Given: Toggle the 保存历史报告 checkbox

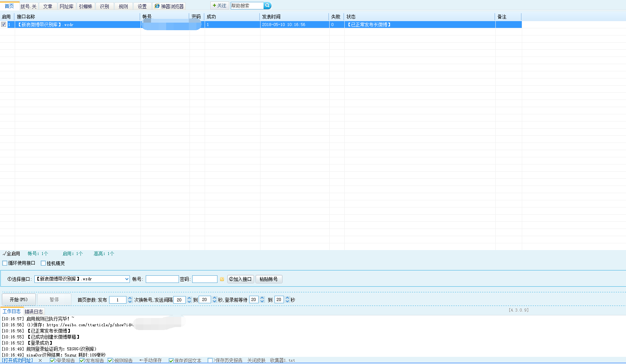Looking at the screenshot, I should (x=210, y=361).
